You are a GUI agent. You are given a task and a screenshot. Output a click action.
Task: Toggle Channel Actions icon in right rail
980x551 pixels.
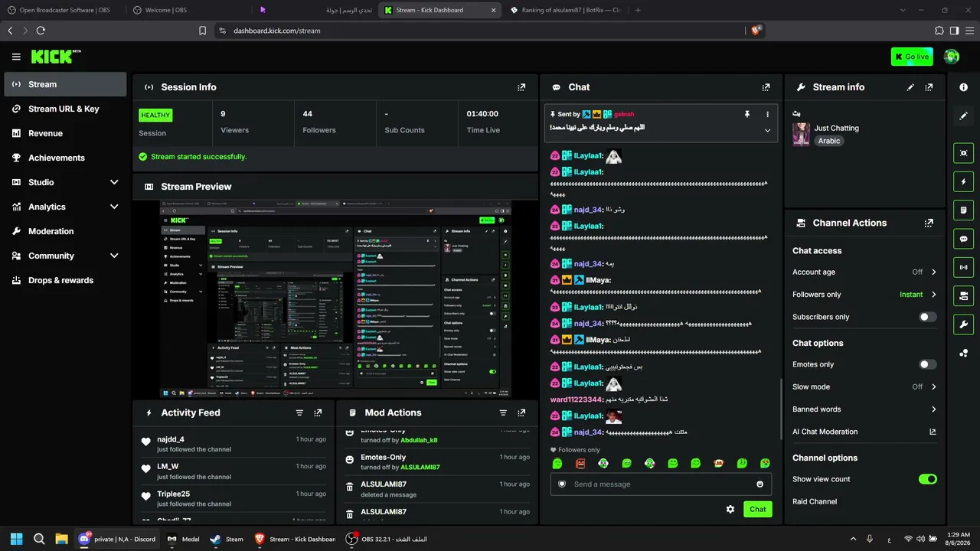tap(963, 295)
